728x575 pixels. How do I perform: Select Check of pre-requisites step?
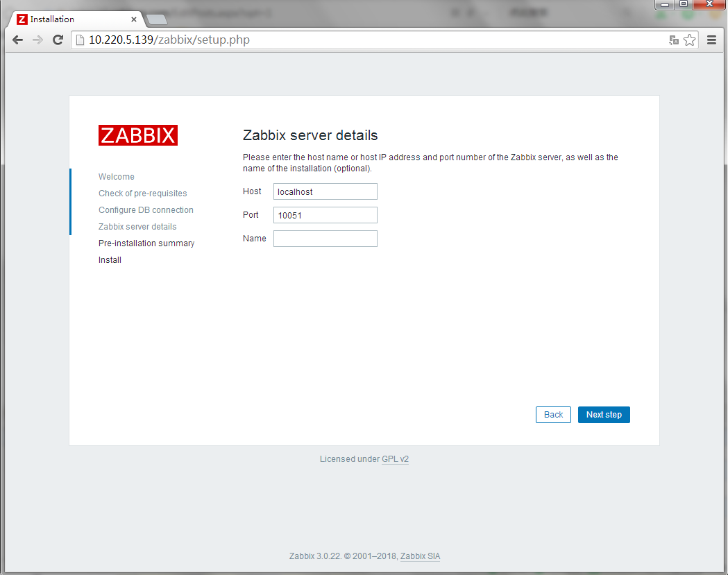click(x=142, y=194)
